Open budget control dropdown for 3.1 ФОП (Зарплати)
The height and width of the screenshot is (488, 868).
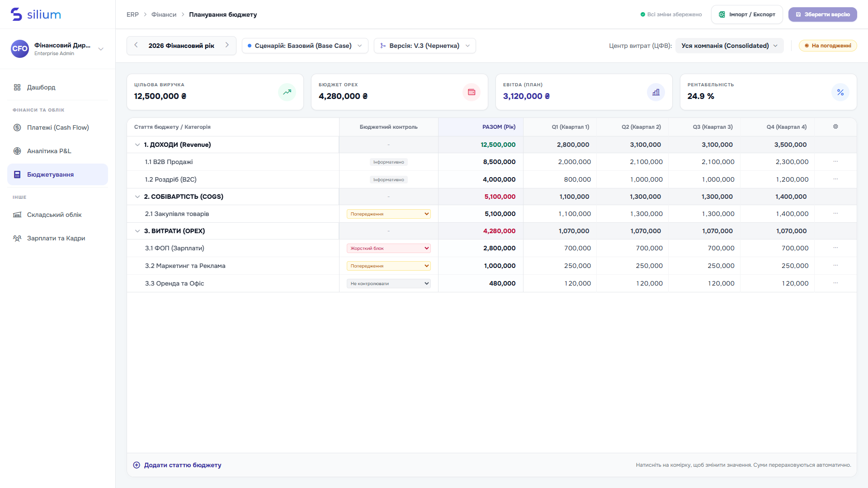coord(388,248)
